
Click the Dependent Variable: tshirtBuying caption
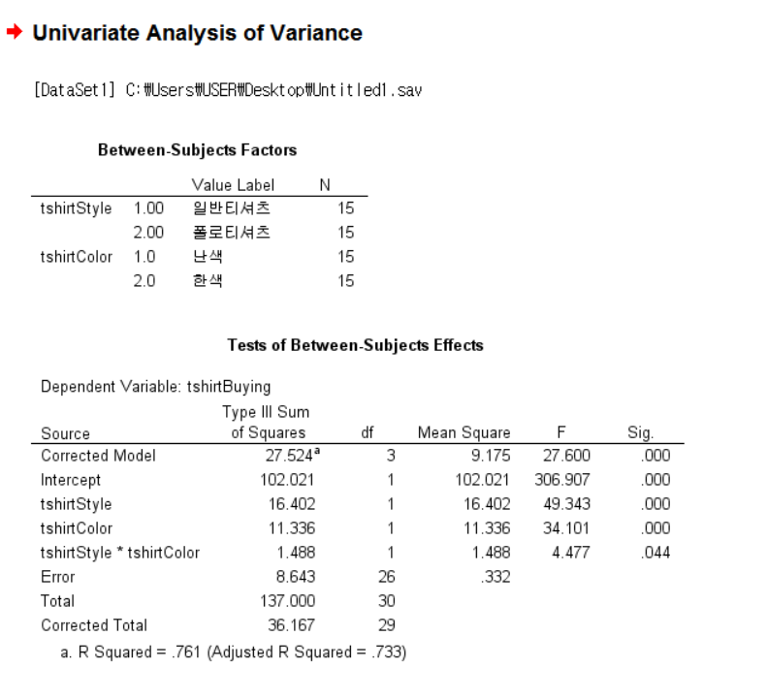coord(156,387)
